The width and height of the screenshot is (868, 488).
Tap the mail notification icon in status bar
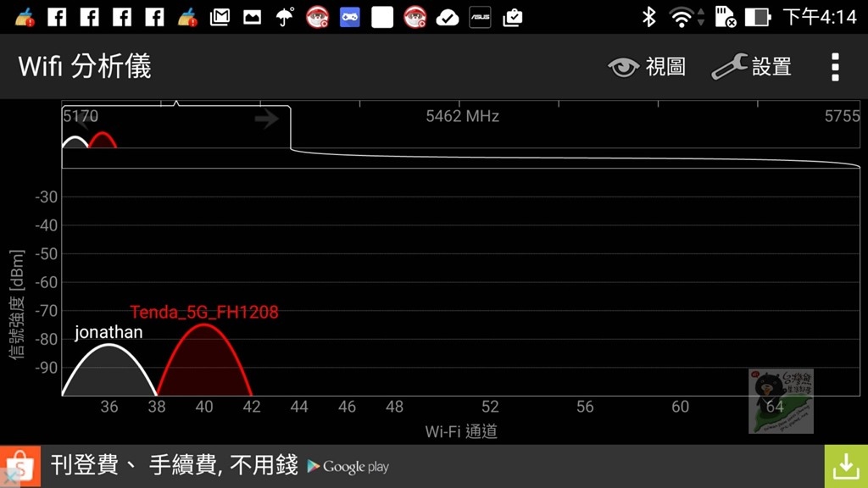[x=220, y=17]
